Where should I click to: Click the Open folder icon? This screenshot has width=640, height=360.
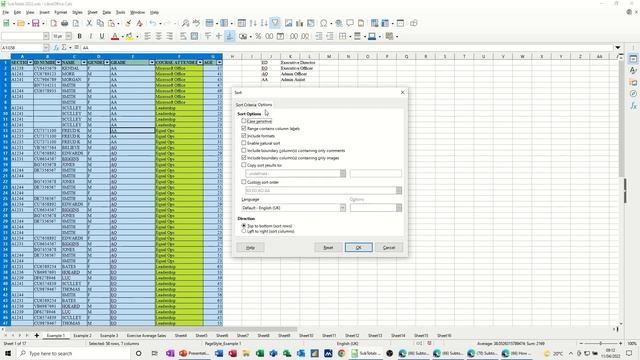[20, 23]
